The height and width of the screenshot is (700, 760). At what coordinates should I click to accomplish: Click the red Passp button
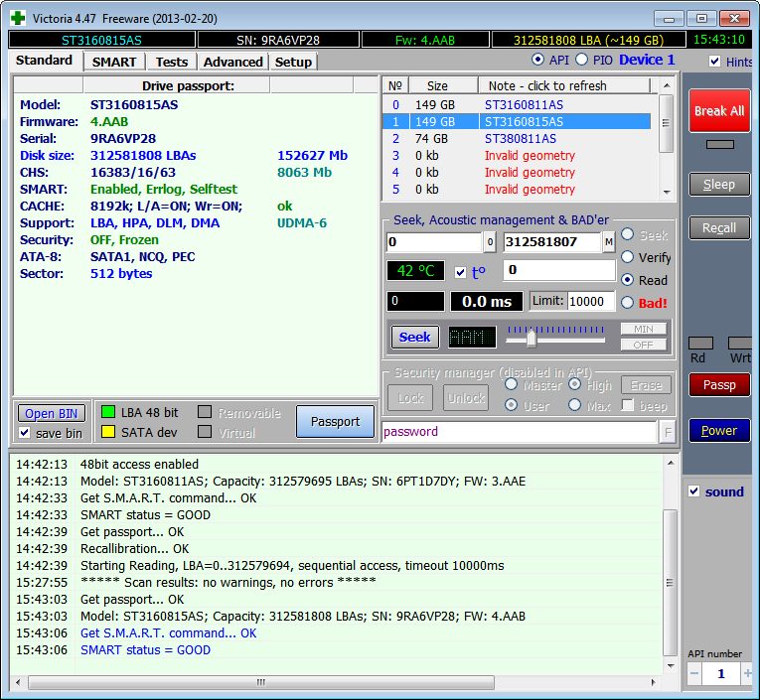(719, 384)
